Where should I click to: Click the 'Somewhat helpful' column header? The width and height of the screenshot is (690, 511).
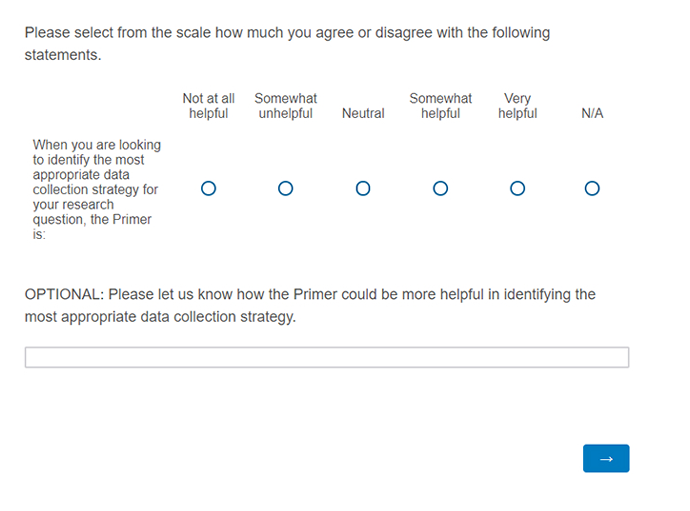tap(440, 106)
